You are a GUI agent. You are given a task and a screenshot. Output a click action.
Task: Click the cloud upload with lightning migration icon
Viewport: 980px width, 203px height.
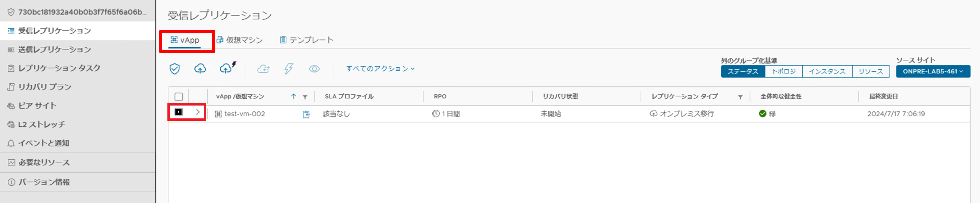[227, 69]
